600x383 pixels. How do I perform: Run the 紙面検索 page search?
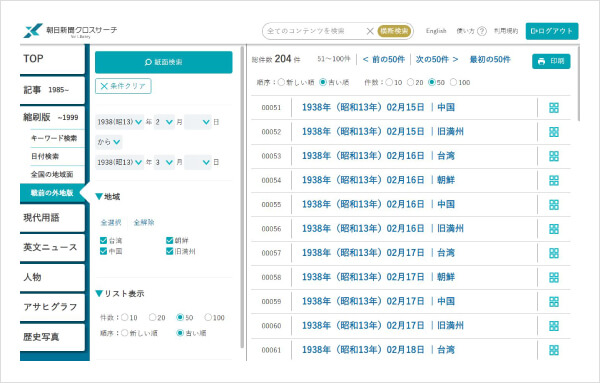tap(163, 62)
